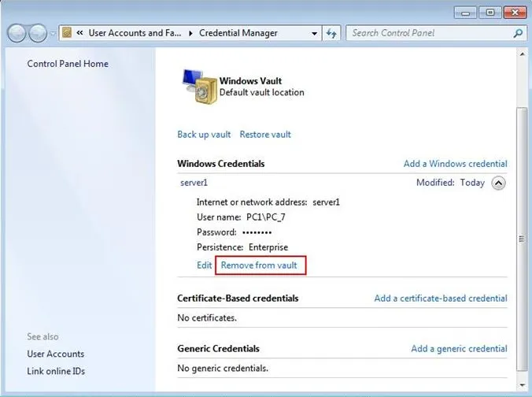Click Edit for the server1 credential
532x397 pixels.
(x=205, y=265)
